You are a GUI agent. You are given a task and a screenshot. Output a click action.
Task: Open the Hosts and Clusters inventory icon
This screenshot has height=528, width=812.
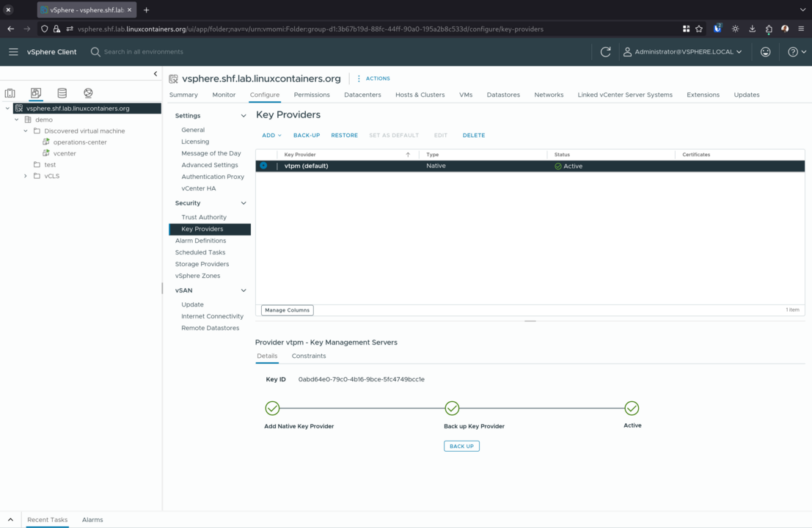pos(10,93)
